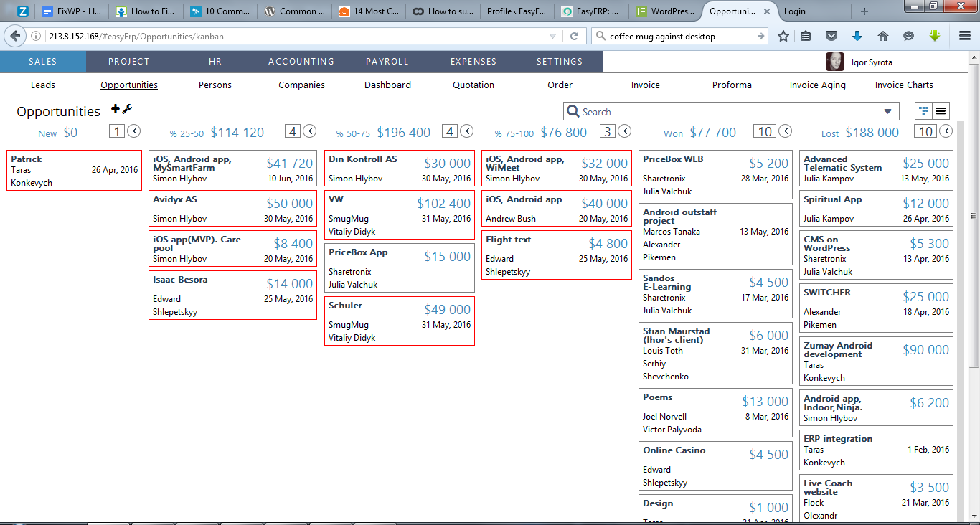Switch to kanban view icon
Viewport: 980px width, 525px height.
point(924,110)
